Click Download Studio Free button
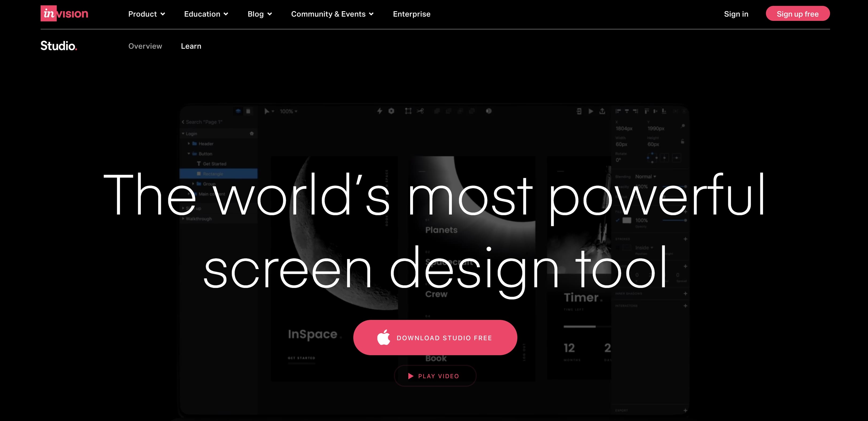Screen dimensions: 868x421 pos(435,337)
